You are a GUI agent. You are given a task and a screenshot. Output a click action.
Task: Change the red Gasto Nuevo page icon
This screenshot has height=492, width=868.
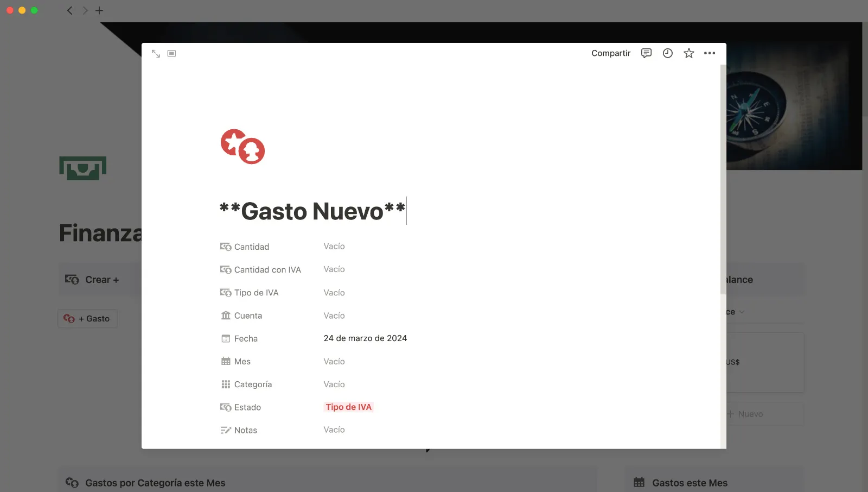(242, 147)
